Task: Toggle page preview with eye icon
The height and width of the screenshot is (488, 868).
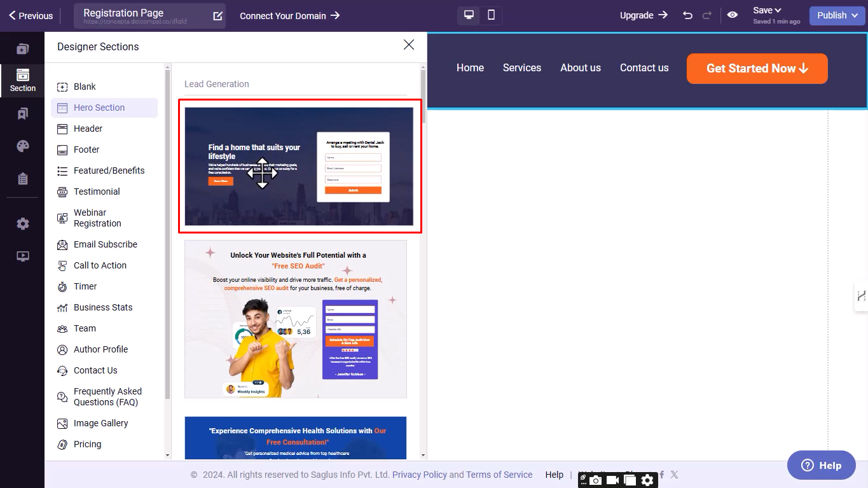Action: coord(733,15)
